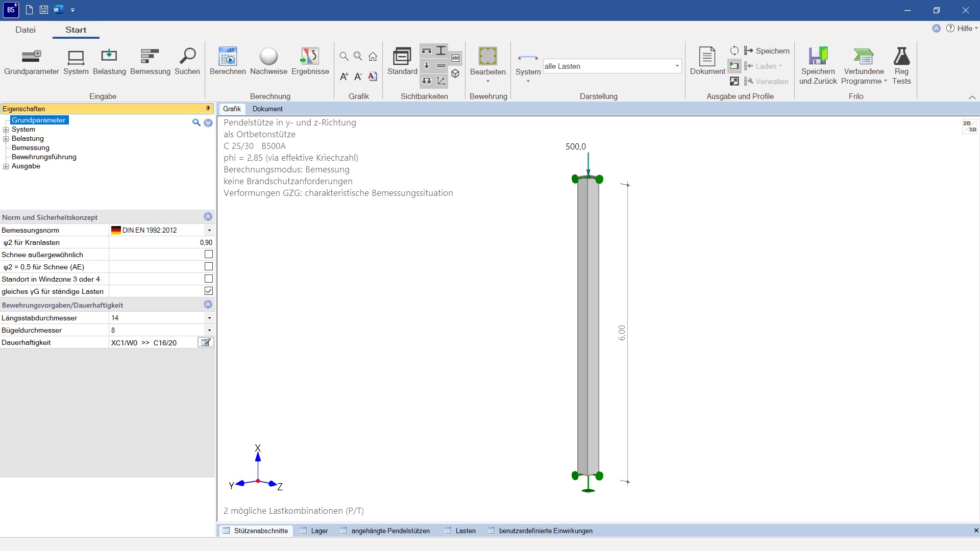Toggle the 3D cube rendering visibility icon

pyautogui.click(x=456, y=73)
